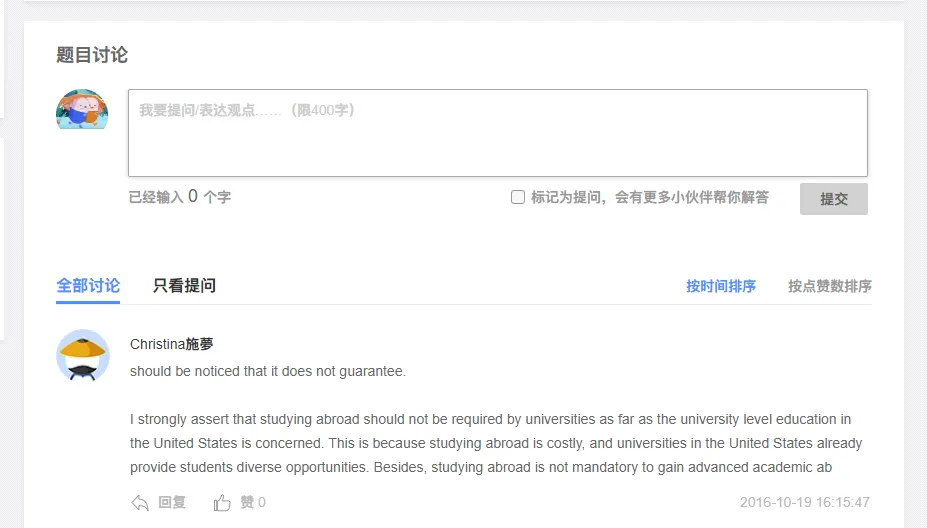The width and height of the screenshot is (927, 528).
Task: Tick the 标记为提问 checkbox
Action: [x=518, y=197]
